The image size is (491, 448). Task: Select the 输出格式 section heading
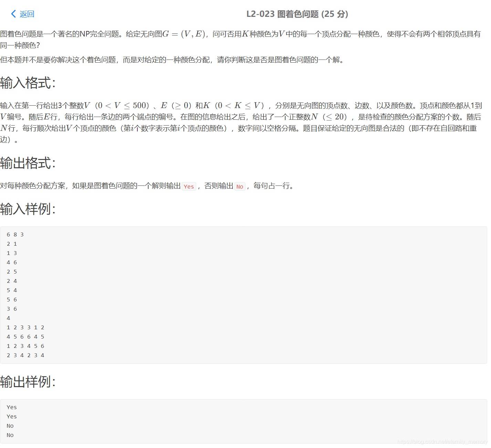click(27, 163)
